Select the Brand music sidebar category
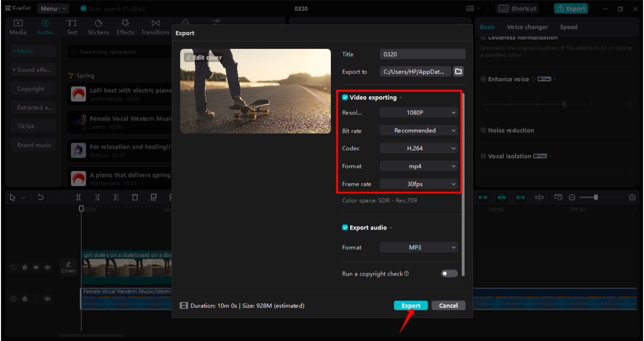The image size is (644, 341). coord(33,145)
